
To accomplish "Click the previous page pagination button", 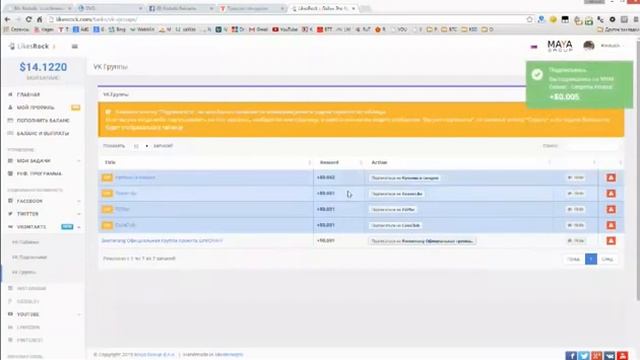I will point(573,259).
